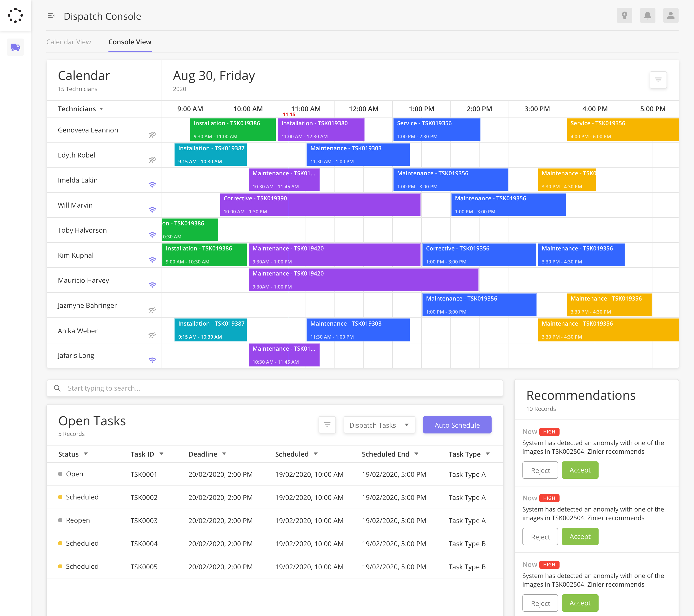Open the lightbulb tips icon

click(624, 16)
